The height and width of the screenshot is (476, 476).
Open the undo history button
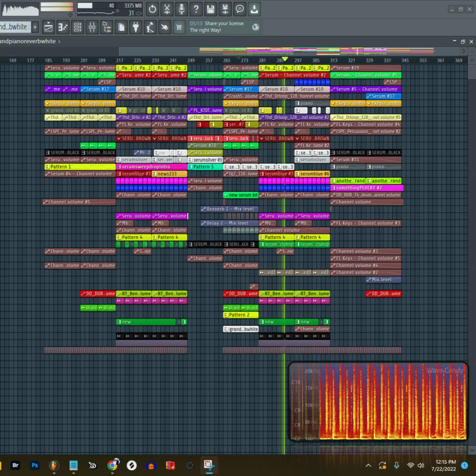point(152,9)
